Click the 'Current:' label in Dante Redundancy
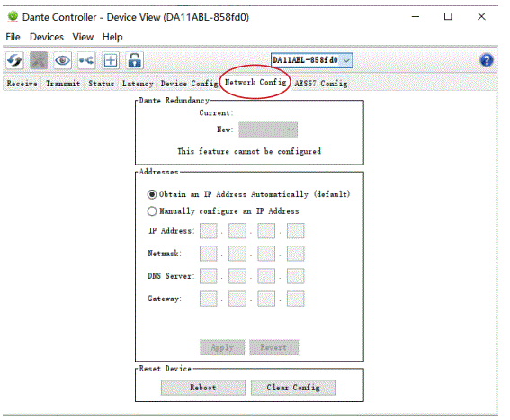Screen dimensions: 510x420 [x=216, y=113]
